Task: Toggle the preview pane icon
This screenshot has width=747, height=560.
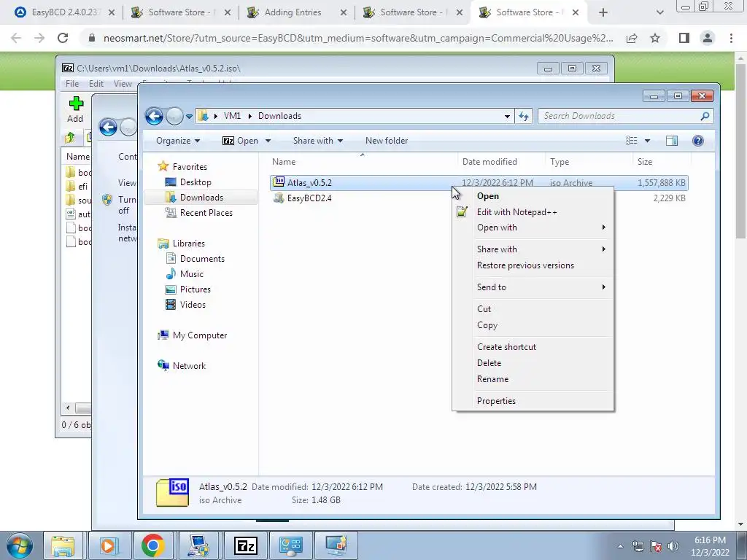Action: [672, 141]
